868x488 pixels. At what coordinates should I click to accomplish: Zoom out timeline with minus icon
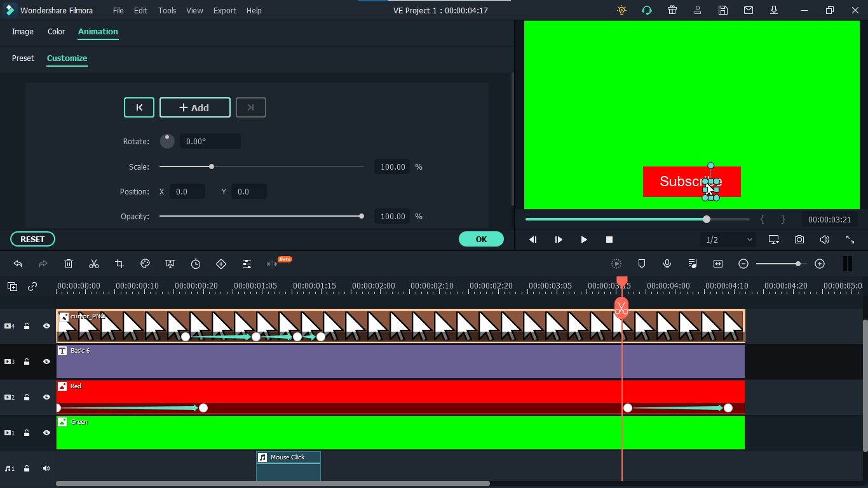click(743, 264)
